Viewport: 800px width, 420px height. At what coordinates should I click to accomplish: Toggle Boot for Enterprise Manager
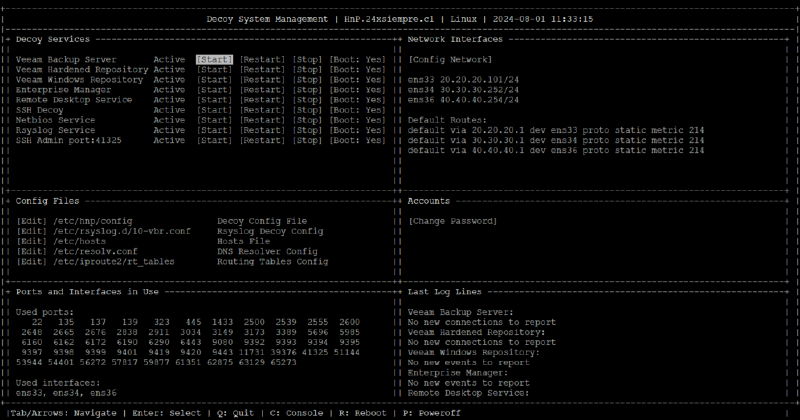357,90
